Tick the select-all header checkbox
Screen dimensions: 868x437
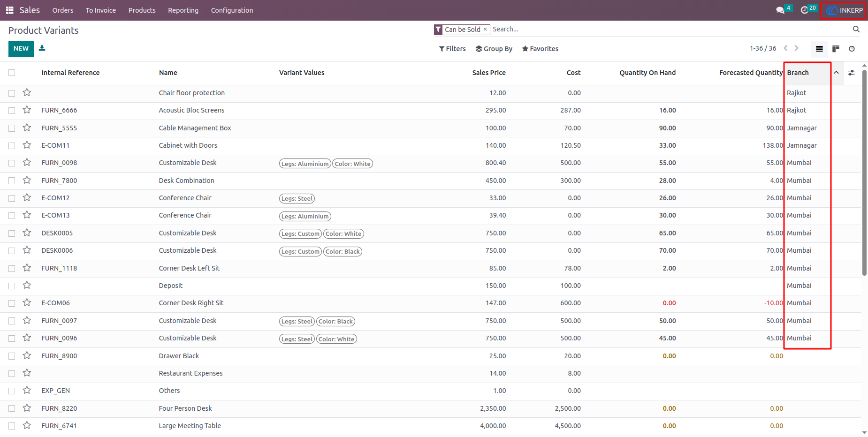(12, 73)
